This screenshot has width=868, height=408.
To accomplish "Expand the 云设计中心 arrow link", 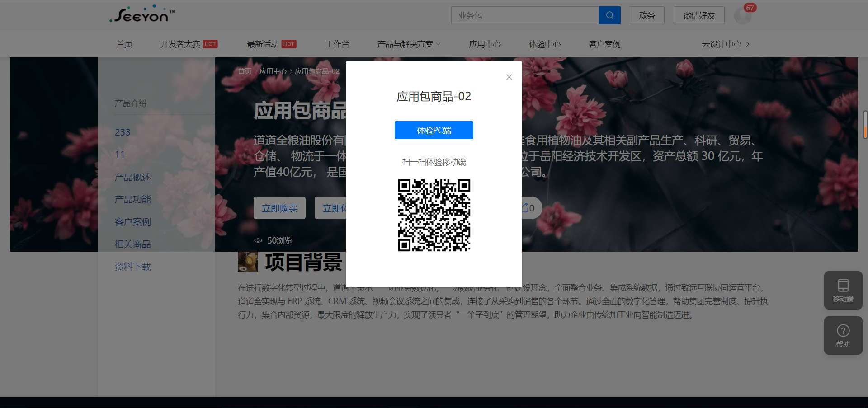I will coord(726,44).
